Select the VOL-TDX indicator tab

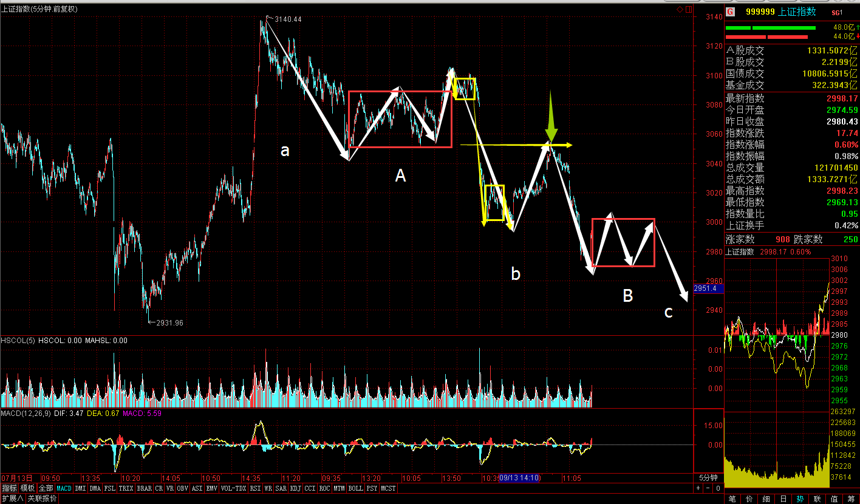click(x=234, y=488)
